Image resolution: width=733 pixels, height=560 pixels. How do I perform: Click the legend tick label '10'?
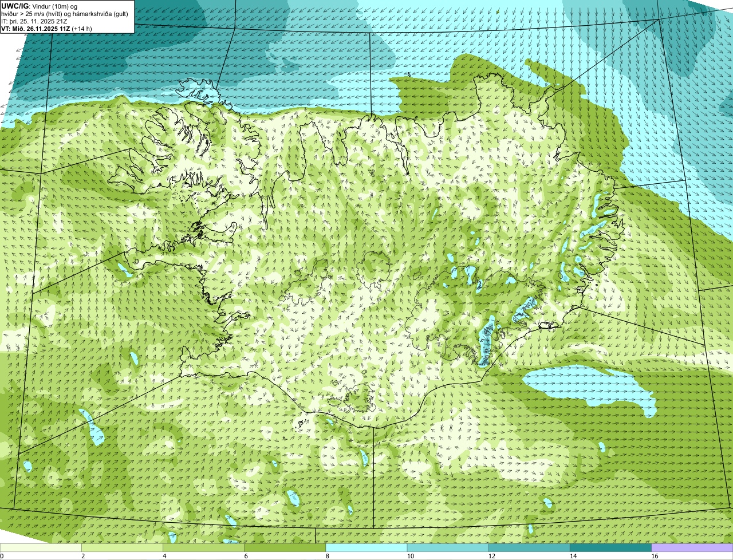tap(411, 556)
